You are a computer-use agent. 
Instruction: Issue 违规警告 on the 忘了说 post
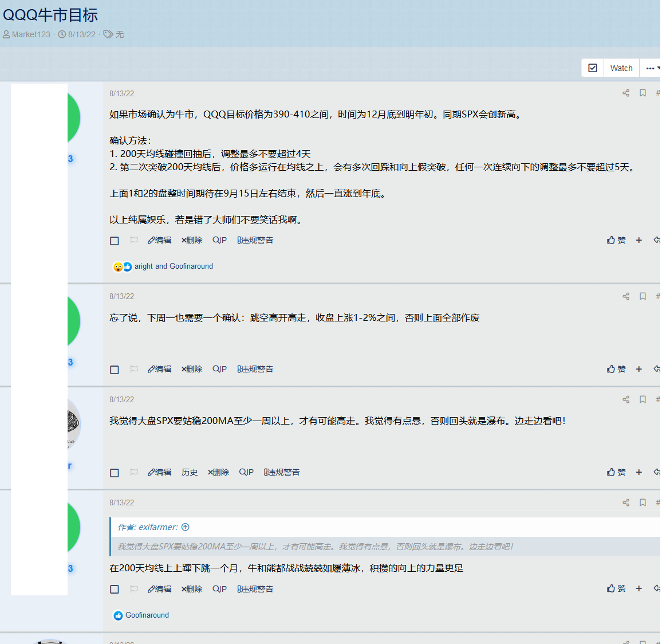[x=255, y=369]
